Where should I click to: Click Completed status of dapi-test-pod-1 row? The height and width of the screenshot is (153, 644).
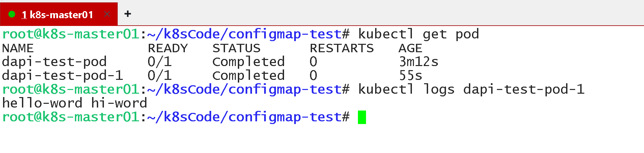[249, 75]
